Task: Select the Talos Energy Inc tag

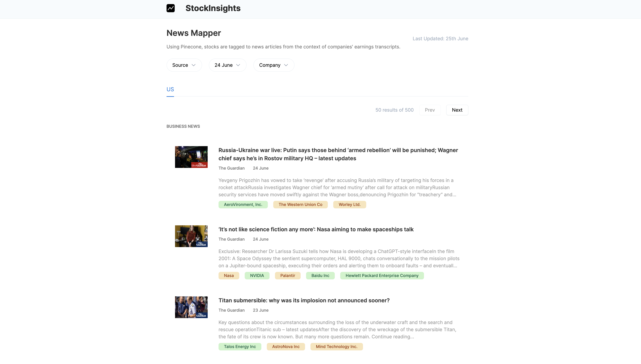Action: [239, 346]
